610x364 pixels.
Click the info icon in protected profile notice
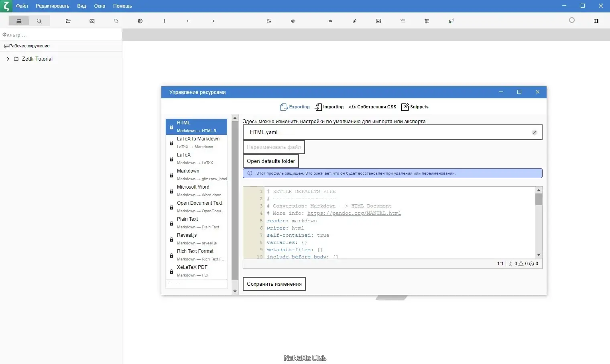250,173
